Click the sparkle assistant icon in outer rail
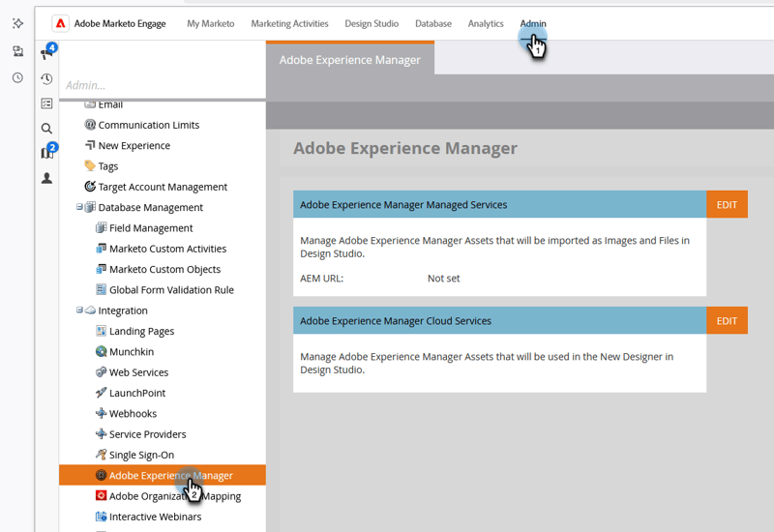 (17, 23)
